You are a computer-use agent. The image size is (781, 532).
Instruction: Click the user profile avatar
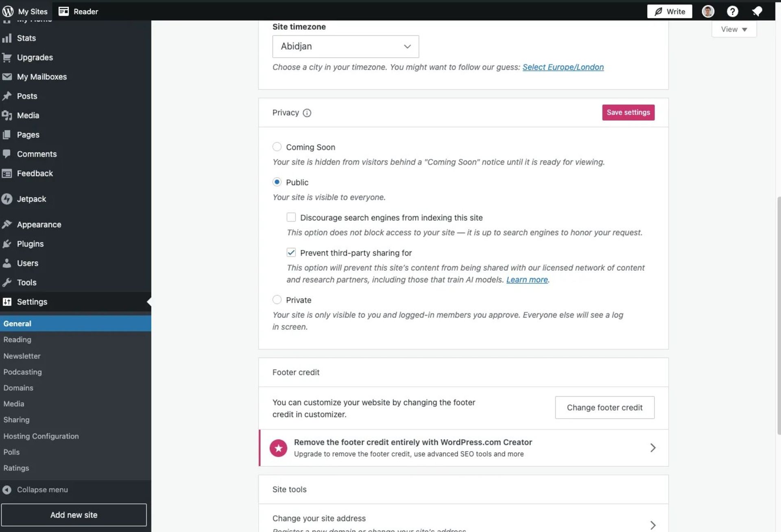[708, 11]
